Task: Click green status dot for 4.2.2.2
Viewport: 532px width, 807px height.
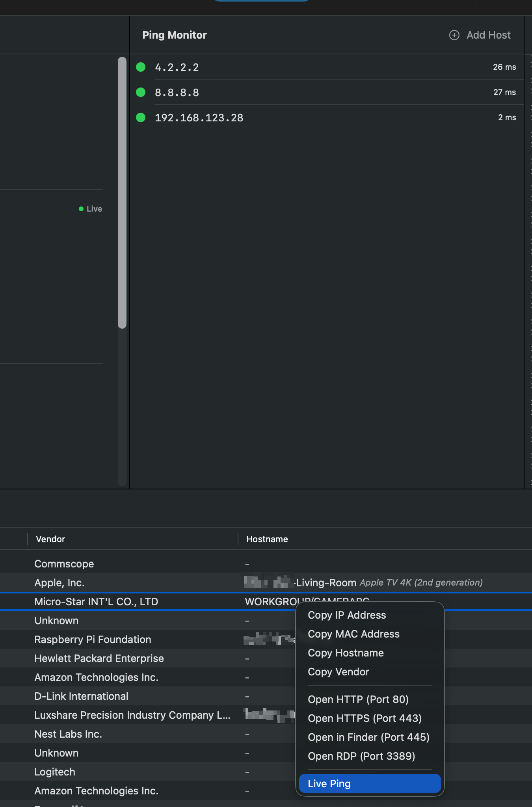Action: pyautogui.click(x=141, y=67)
